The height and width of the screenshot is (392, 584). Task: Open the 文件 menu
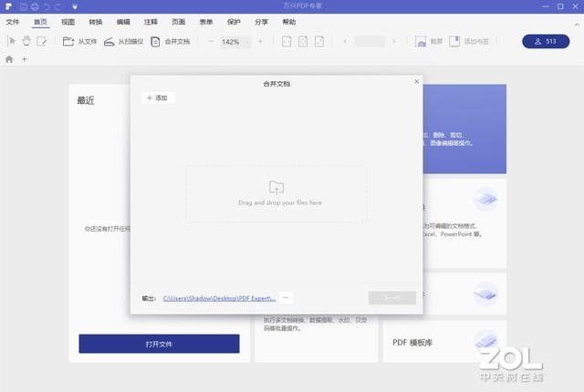(12, 22)
